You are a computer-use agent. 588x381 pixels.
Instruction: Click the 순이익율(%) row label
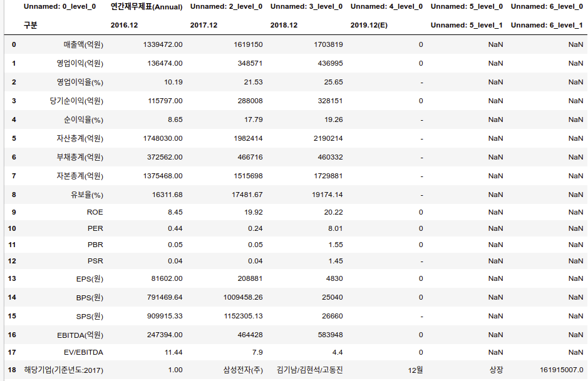83,119
